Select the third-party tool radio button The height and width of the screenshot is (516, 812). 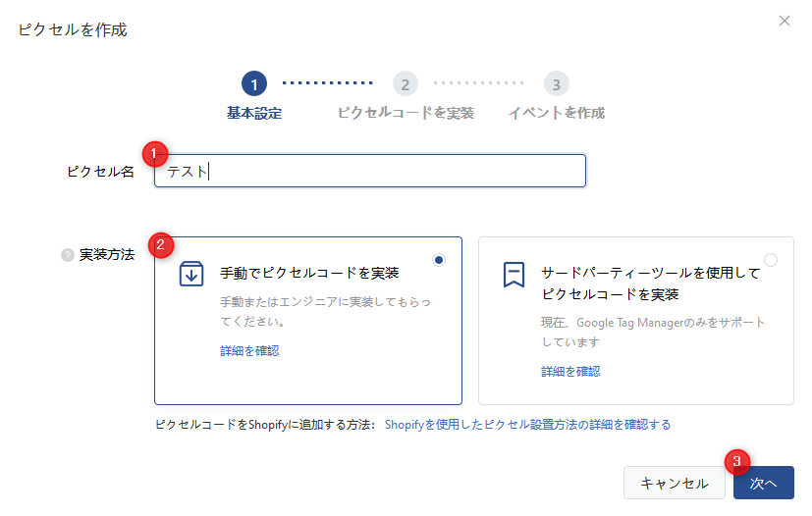coord(770,260)
